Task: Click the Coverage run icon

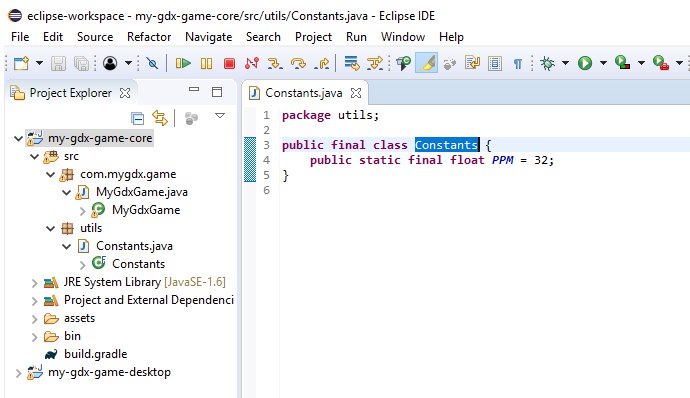Action: click(623, 63)
